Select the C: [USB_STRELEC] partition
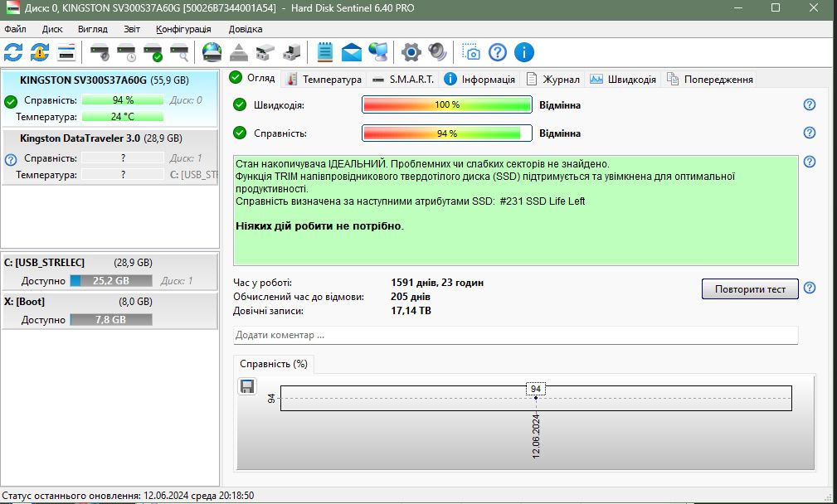 (x=110, y=271)
